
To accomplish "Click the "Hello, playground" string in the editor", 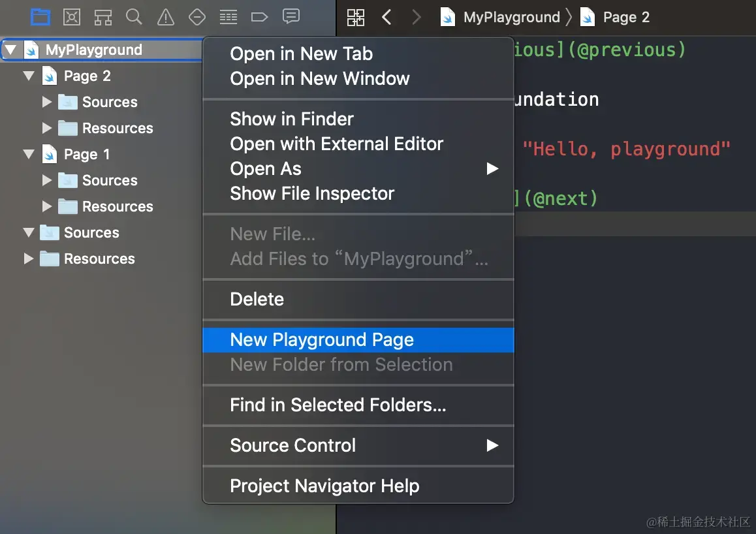I will pos(626,149).
